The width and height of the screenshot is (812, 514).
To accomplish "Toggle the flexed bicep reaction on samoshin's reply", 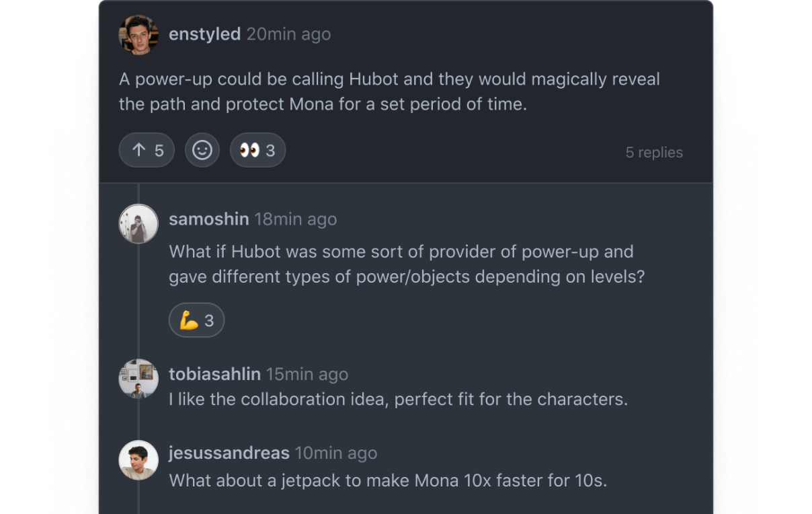I will (x=196, y=321).
